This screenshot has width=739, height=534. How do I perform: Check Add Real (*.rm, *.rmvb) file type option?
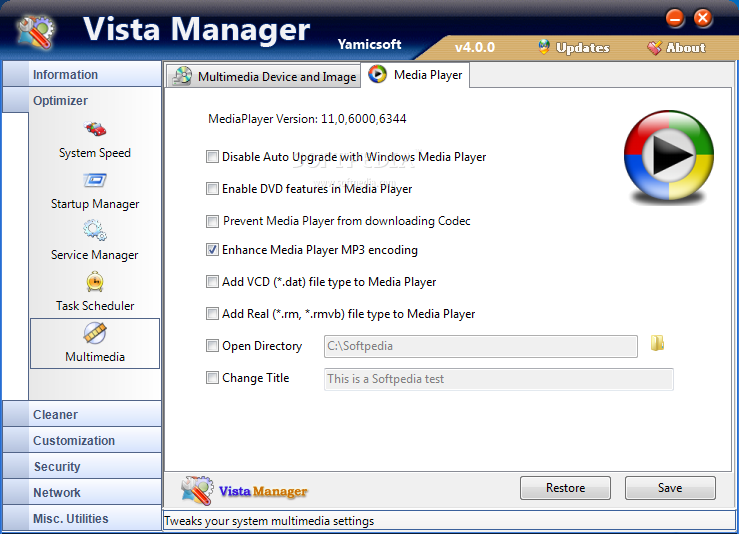(213, 314)
